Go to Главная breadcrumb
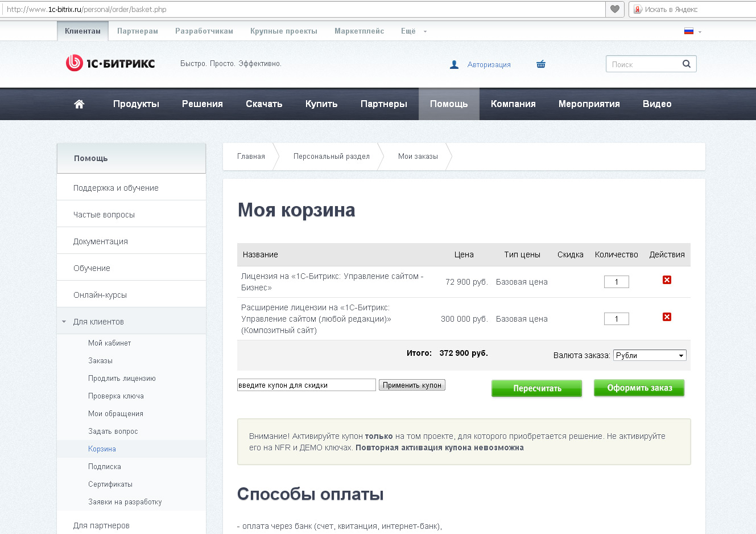Screen dimensions: 756x534 point(251,156)
